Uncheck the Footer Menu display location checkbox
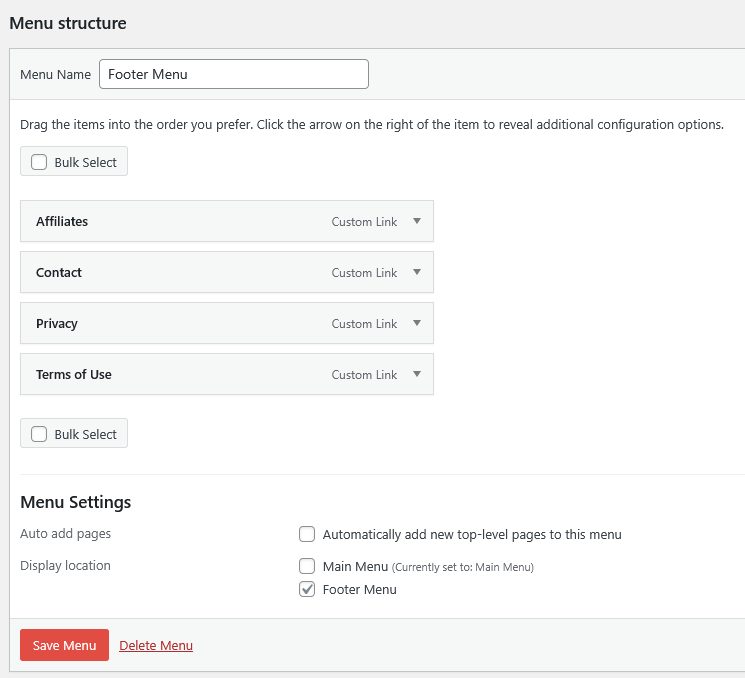This screenshot has width=745, height=678. [307, 589]
